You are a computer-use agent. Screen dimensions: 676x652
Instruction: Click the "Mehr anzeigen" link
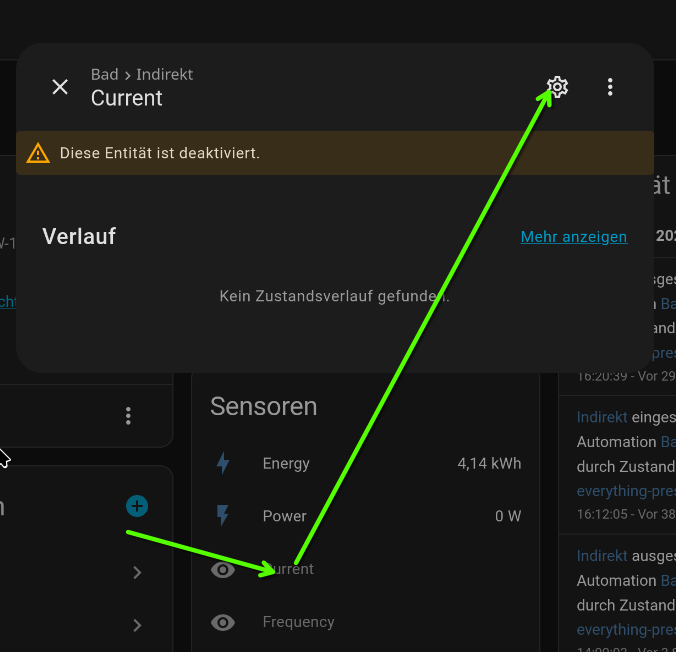(x=573, y=237)
